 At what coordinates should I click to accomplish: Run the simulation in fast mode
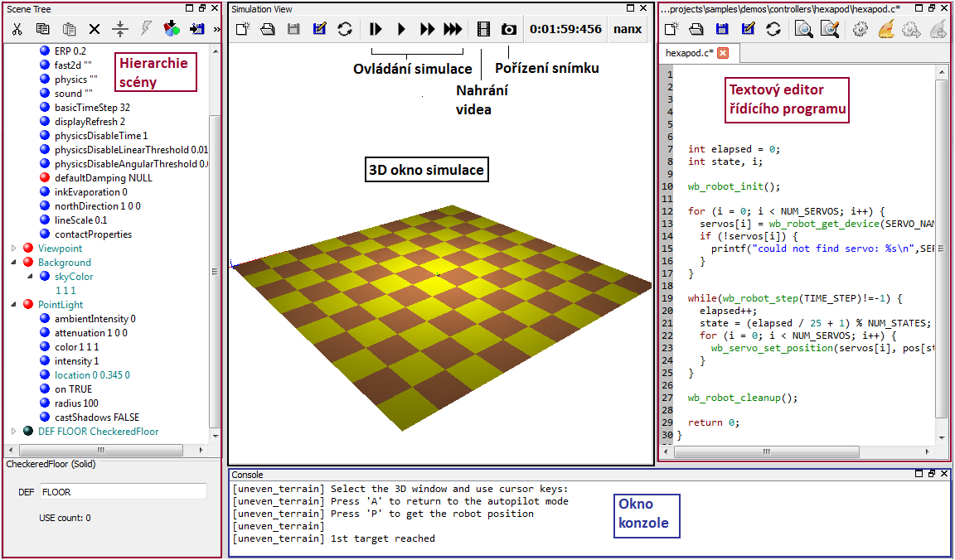point(427,29)
